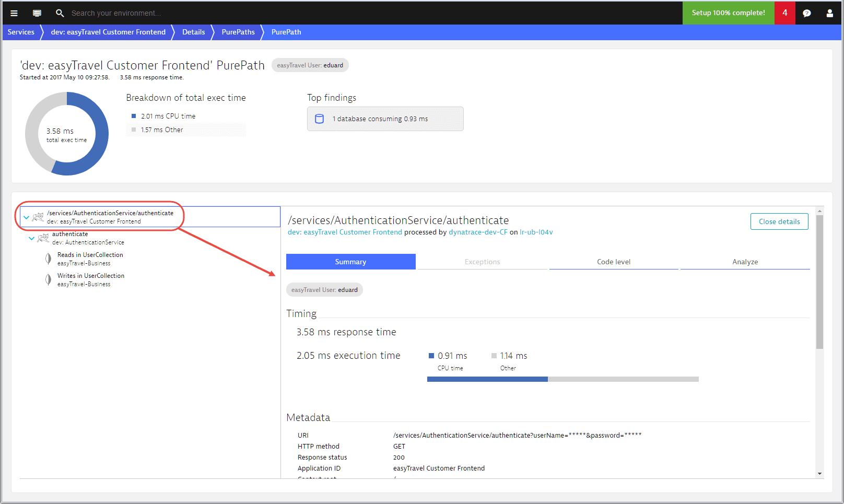The width and height of the screenshot is (844, 504).
Task: Open the dashboards monitor icon
Action: pyautogui.click(x=37, y=13)
